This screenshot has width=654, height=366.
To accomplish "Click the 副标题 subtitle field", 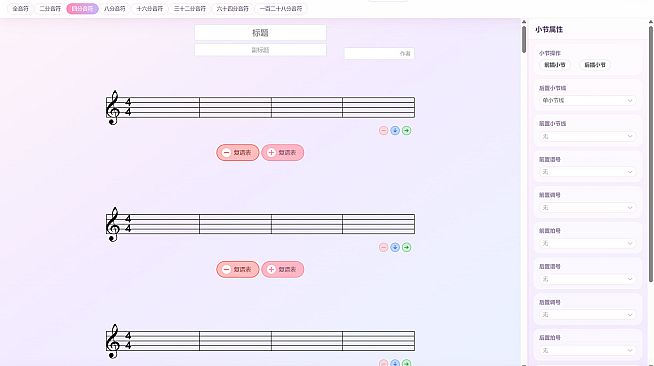I will (x=260, y=50).
